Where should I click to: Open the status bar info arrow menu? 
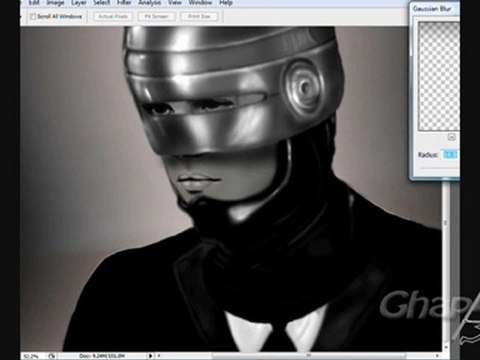[x=151, y=356]
